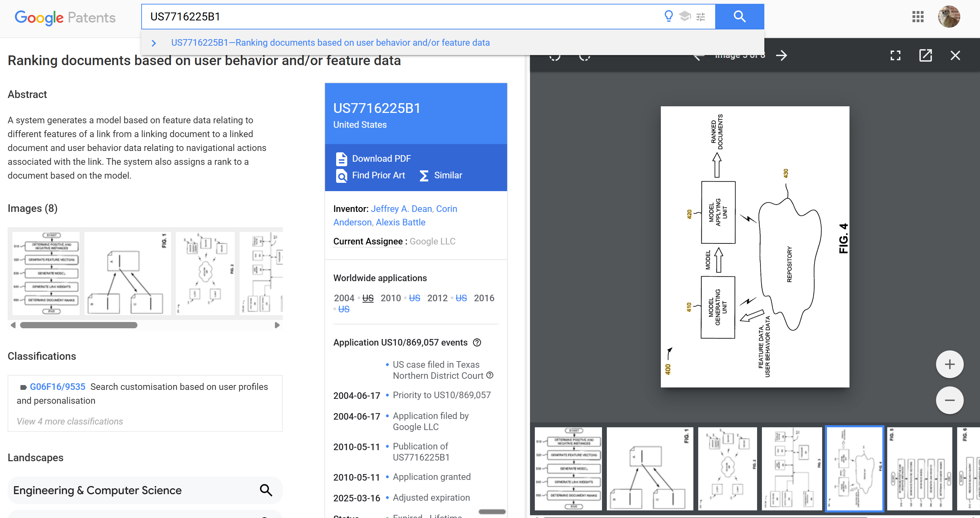Select FIG. 1 thumbnail in viewer strip
The height and width of the screenshot is (518, 980).
[650, 468]
